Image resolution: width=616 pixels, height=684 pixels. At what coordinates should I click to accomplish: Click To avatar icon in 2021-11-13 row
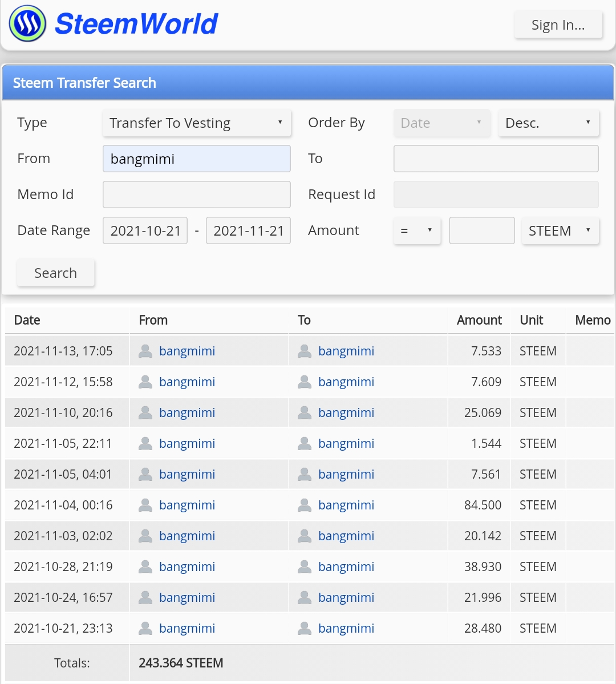click(x=305, y=351)
